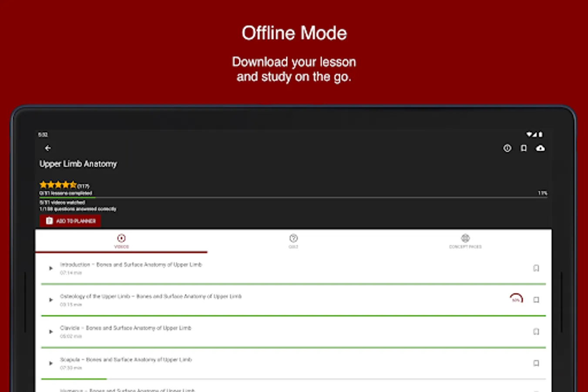Open lesson 'Osteology of the Upper Limb' title
588x392 pixels.
click(x=151, y=296)
